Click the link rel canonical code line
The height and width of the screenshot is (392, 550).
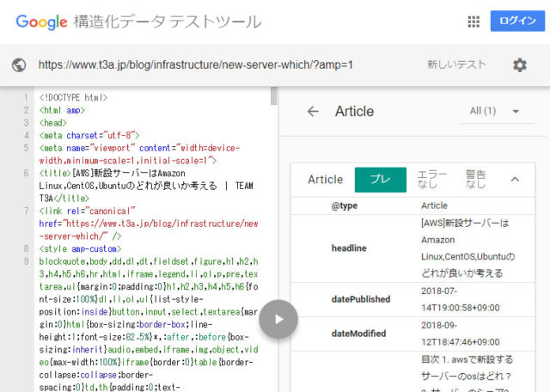(149, 224)
